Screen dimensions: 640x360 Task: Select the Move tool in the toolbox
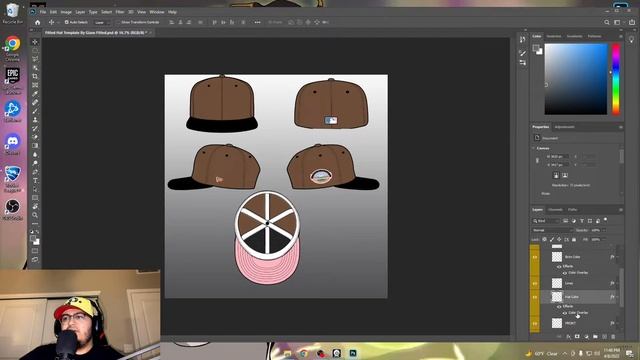[35, 42]
